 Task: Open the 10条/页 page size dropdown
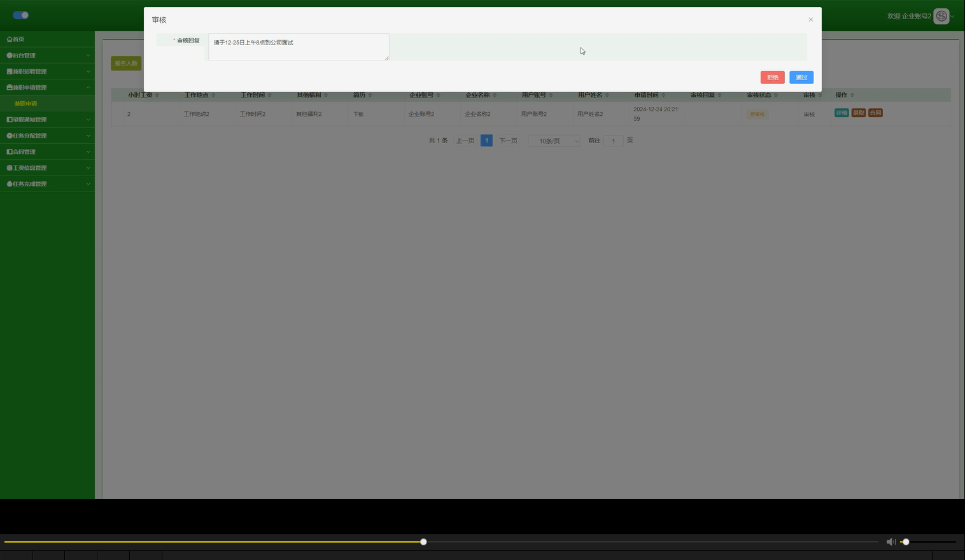(x=554, y=141)
